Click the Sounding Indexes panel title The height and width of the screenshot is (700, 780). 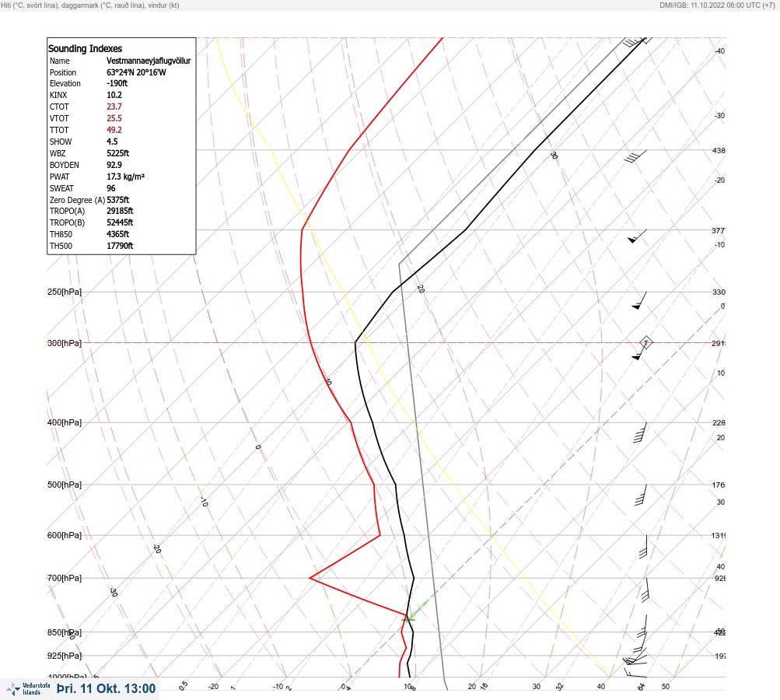point(85,49)
